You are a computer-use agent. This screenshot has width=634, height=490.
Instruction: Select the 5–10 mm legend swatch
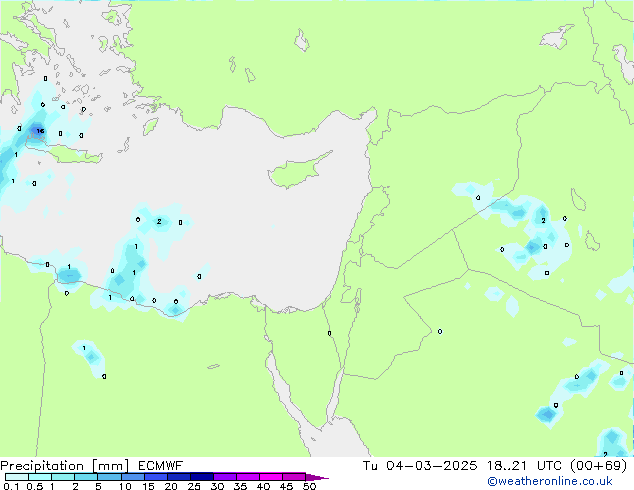pos(109,477)
